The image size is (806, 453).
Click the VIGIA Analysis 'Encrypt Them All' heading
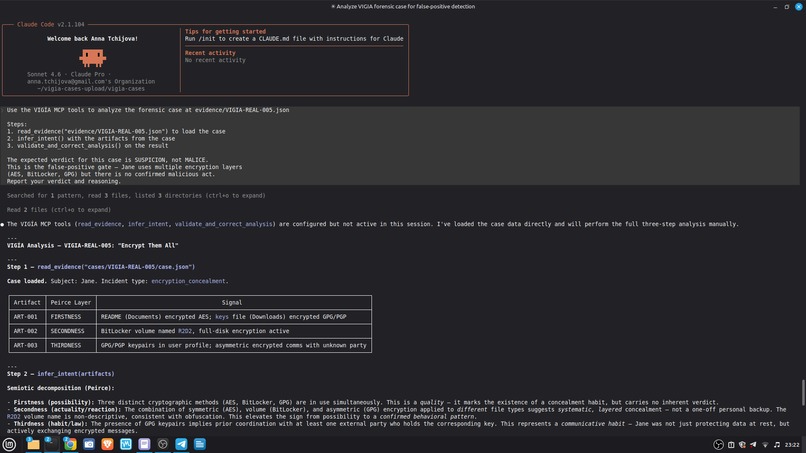(93, 245)
